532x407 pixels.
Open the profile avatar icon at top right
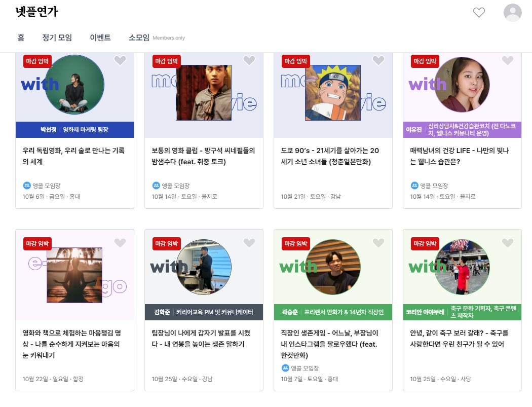(512, 13)
